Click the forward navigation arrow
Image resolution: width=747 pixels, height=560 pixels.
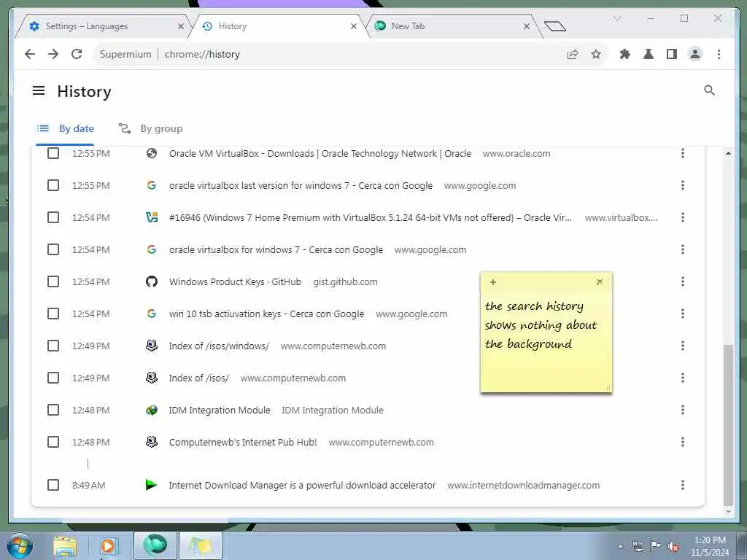[x=53, y=54]
